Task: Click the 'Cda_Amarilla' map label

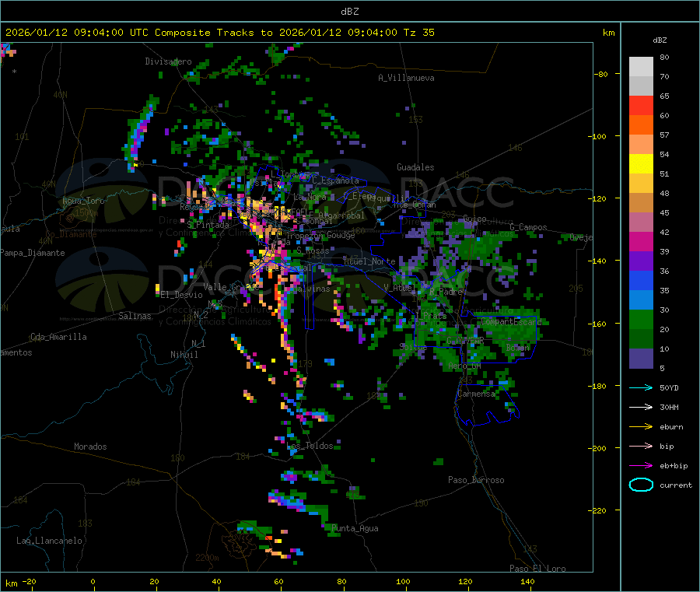Action: pos(58,337)
